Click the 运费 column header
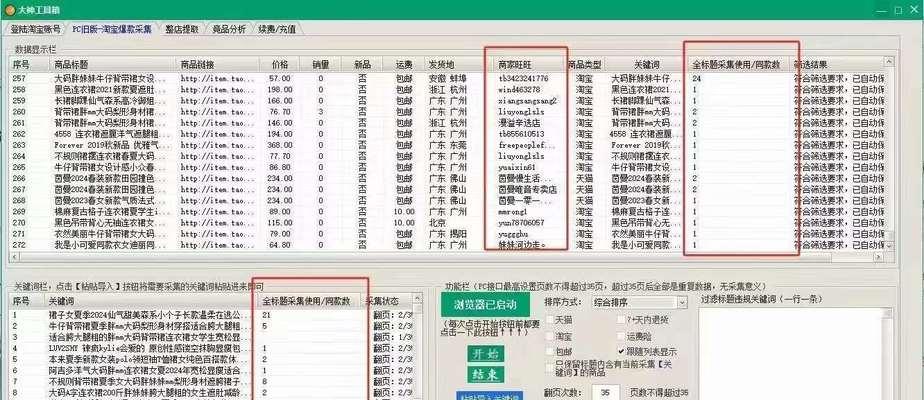The height and width of the screenshot is (400, 924). click(403, 64)
